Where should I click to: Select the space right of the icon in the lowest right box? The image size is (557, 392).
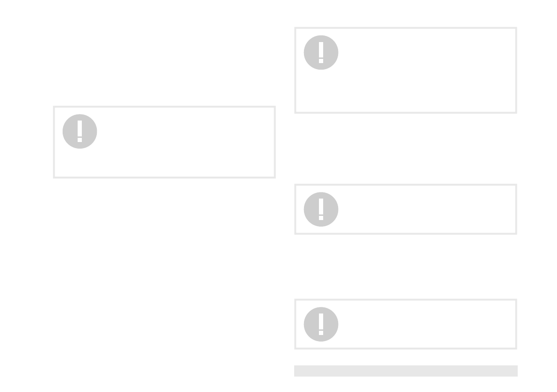(x=426, y=324)
